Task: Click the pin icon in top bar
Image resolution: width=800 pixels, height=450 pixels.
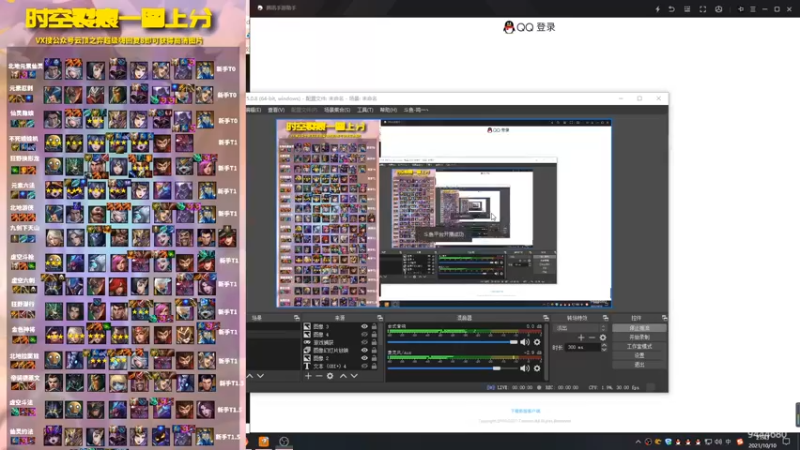Action: 741,9
